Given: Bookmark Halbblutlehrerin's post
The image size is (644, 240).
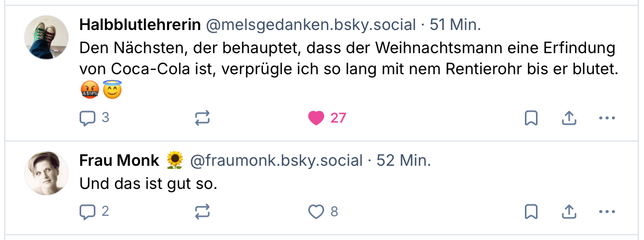Looking at the screenshot, I should [x=531, y=118].
